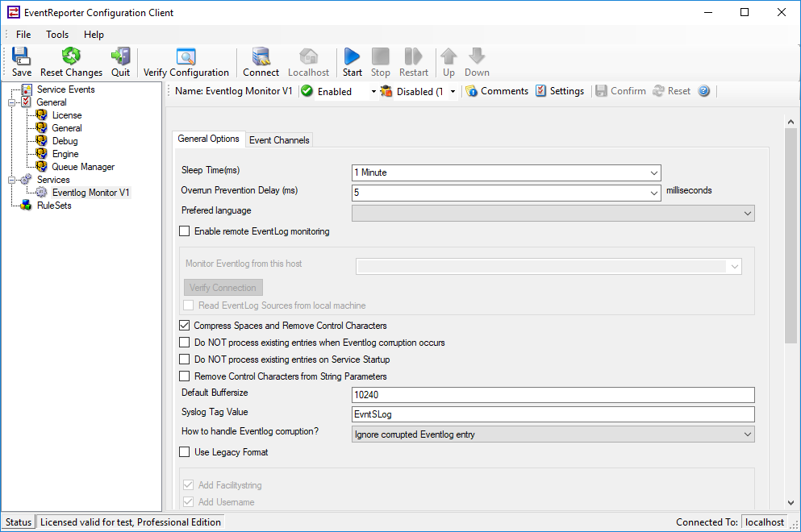Toggle Read EventLog Sources from local machine

(189, 305)
